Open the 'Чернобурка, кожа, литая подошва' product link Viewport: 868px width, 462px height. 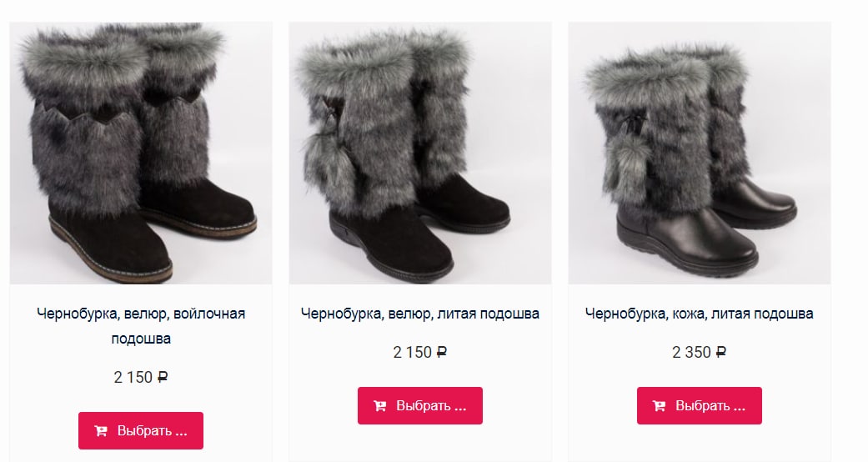coord(700,314)
